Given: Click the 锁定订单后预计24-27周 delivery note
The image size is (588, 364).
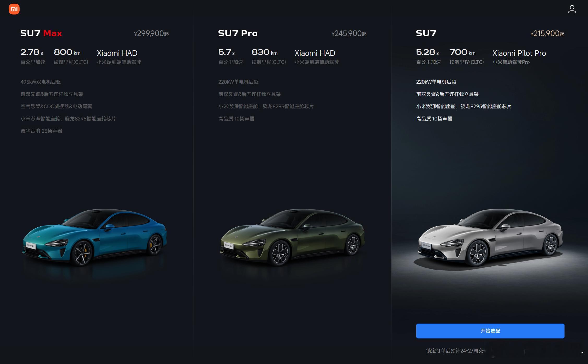Looking at the screenshot, I should (x=454, y=351).
